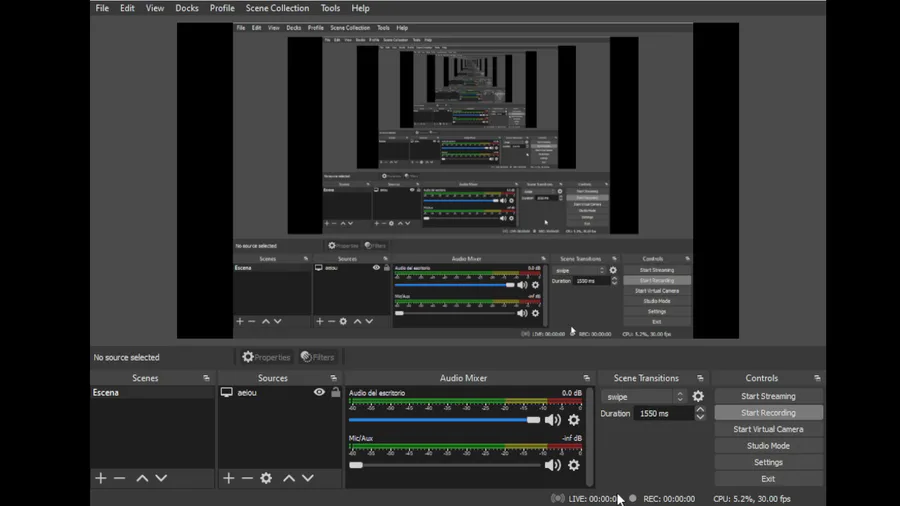Image resolution: width=900 pixels, height=506 pixels.
Task: Remove the selected source
Action: tap(247, 478)
